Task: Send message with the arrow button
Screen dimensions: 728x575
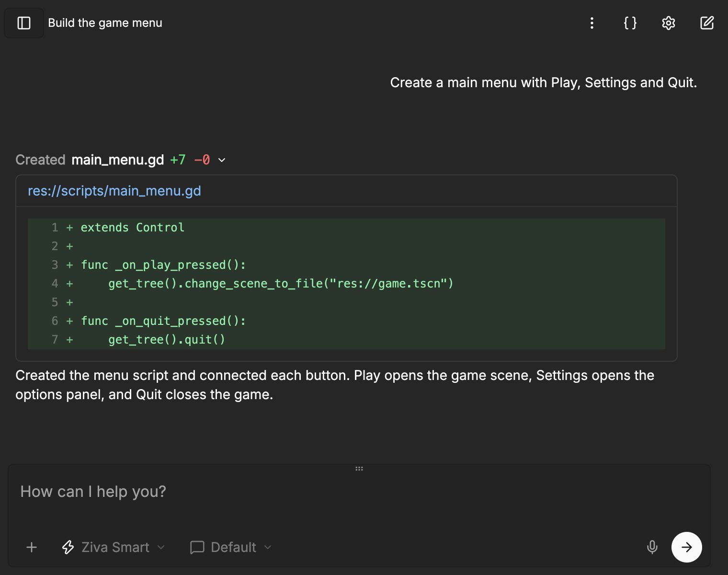Action: pos(687,547)
